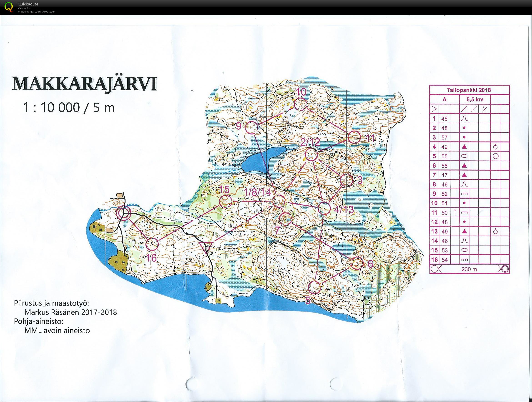
Task: Click the 5,5 km course length cell
Action: (475, 100)
